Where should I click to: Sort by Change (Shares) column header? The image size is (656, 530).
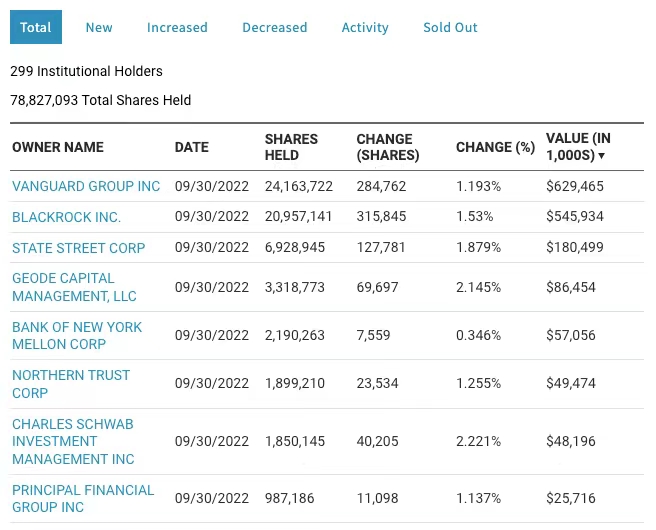click(x=387, y=147)
